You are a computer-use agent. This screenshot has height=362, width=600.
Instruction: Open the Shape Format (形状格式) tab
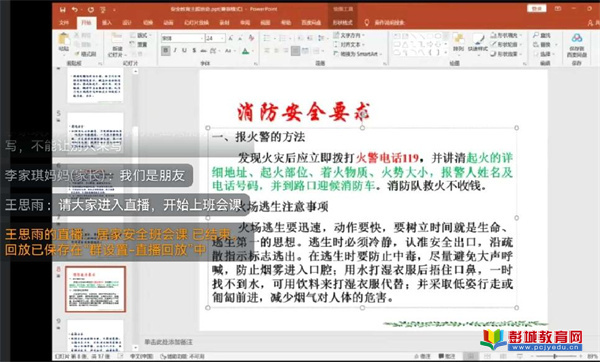342,23
